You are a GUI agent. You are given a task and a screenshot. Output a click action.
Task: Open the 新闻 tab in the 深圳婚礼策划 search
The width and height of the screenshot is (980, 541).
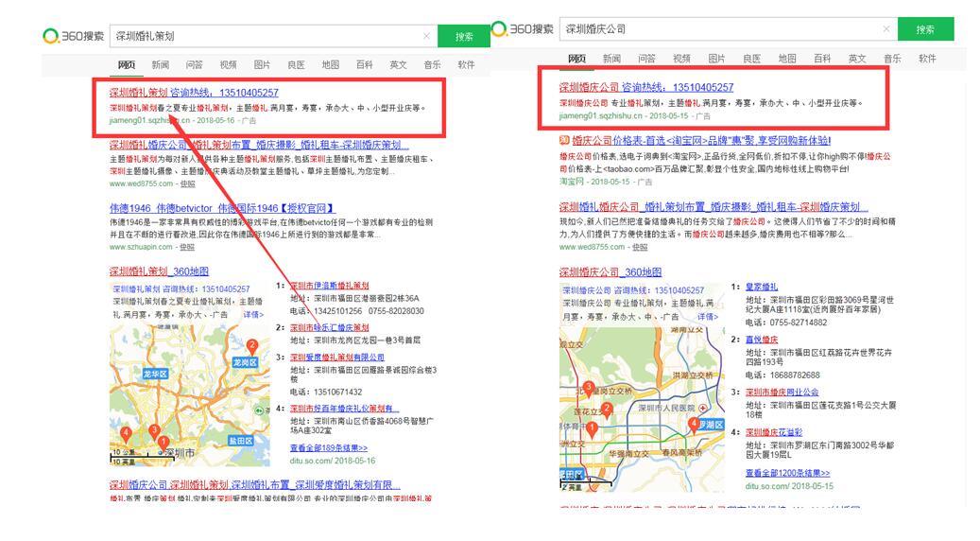(161, 65)
